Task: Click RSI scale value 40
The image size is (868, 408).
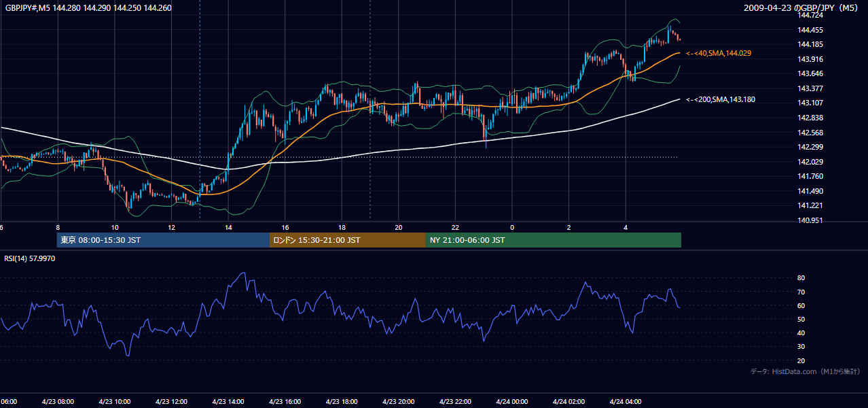Action: (x=801, y=333)
